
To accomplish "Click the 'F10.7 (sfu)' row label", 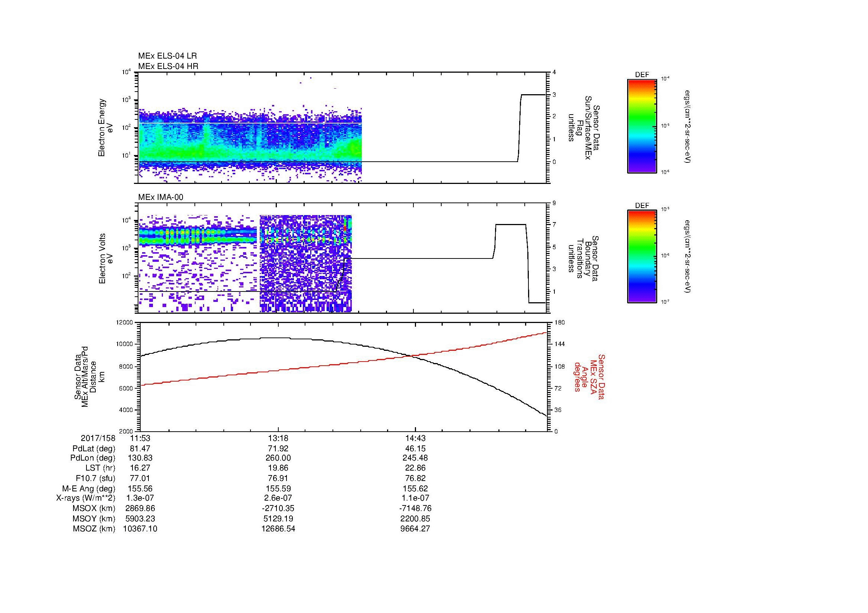I will click(x=95, y=478).
